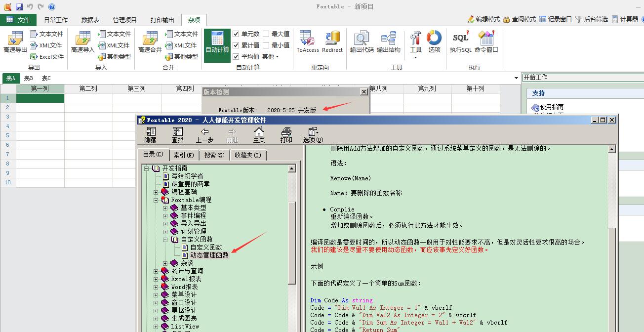Toggle 后台筛选 background filter

click(592, 19)
